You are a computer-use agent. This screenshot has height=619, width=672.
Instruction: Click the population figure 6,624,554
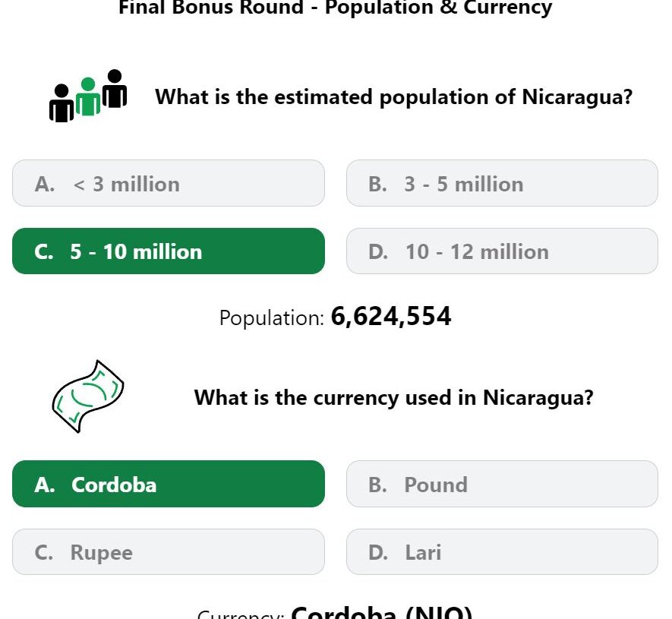coord(391,317)
